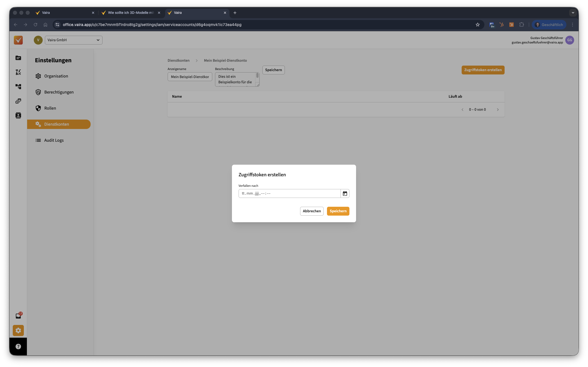Screen dimensions: 588x367
Task: Switch to the 3D-Modelle browser tab
Action: (130, 13)
